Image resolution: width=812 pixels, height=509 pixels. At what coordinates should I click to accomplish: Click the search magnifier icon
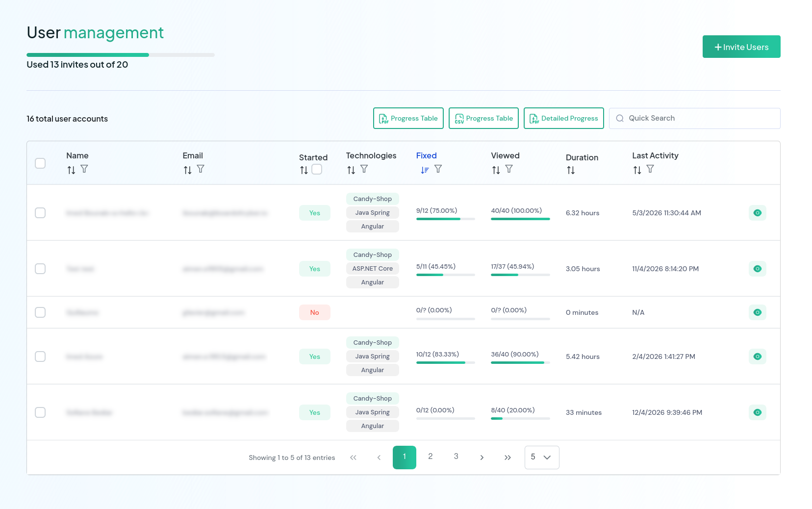pos(620,118)
